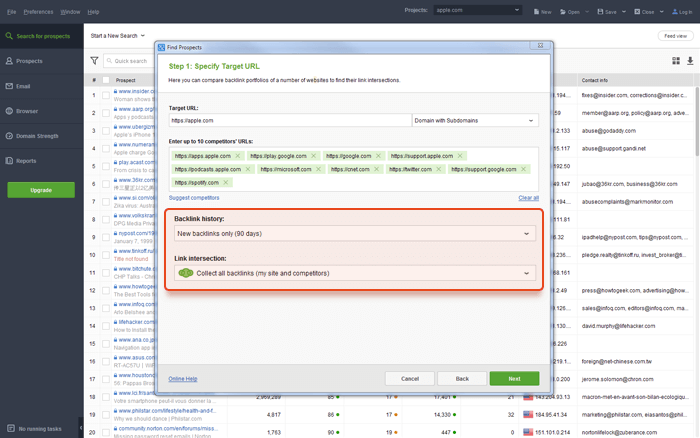Remove https://google.com competitor tag
This screenshot has height=438, width=700.
(378, 156)
